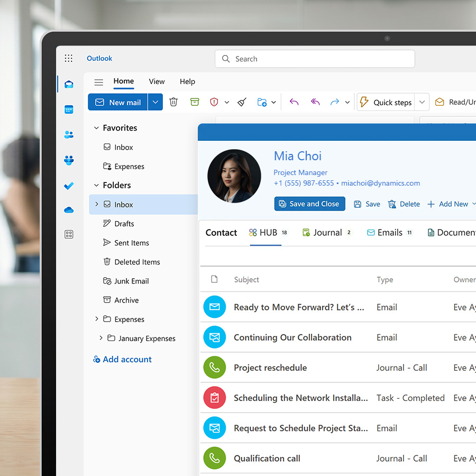The height and width of the screenshot is (476, 476).
Task: Toggle the hamburger navigation pane button
Action: pos(99,82)
